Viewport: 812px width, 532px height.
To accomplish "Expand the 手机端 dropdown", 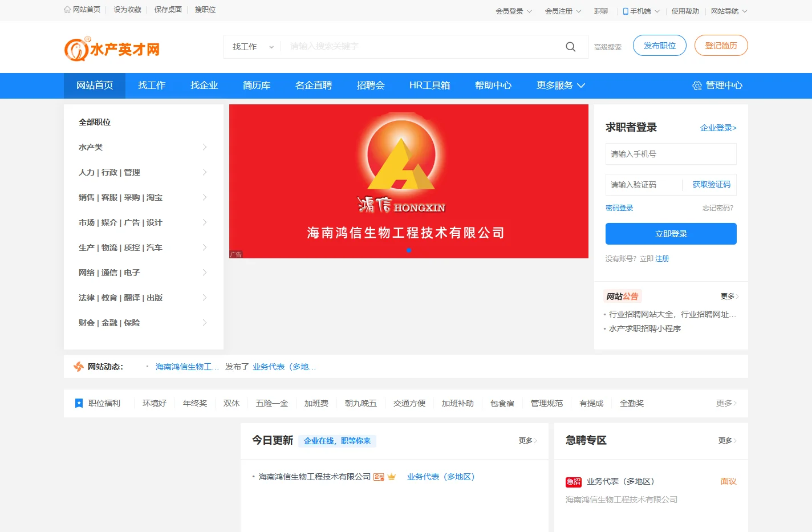I will tap(642, 11).
